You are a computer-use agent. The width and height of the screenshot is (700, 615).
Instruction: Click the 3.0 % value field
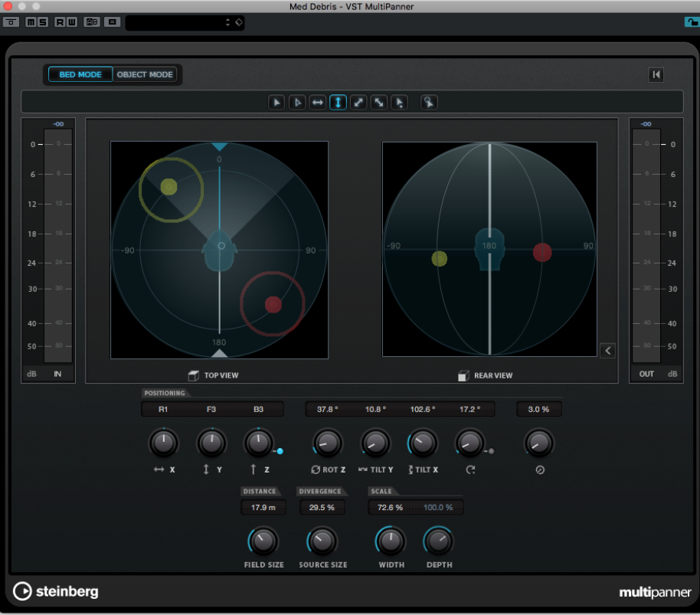(x=539, y=409)
